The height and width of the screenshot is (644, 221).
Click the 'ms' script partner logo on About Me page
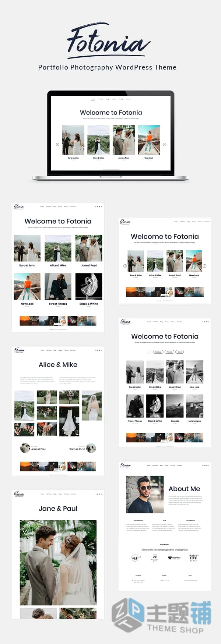[x=134, y=558]
